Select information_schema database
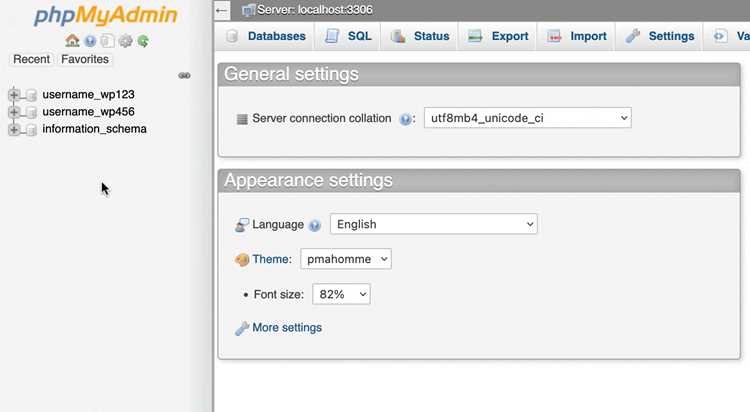Screen dimensions: 750x412 point(94,129)
